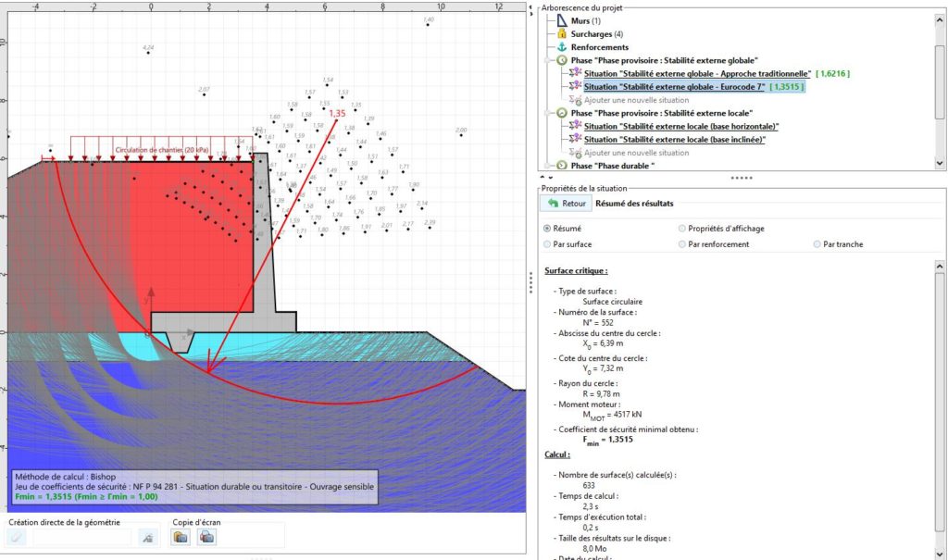
Task: Click the Surface critique heading
Action: pyautogui.click(x=576, y=271)
